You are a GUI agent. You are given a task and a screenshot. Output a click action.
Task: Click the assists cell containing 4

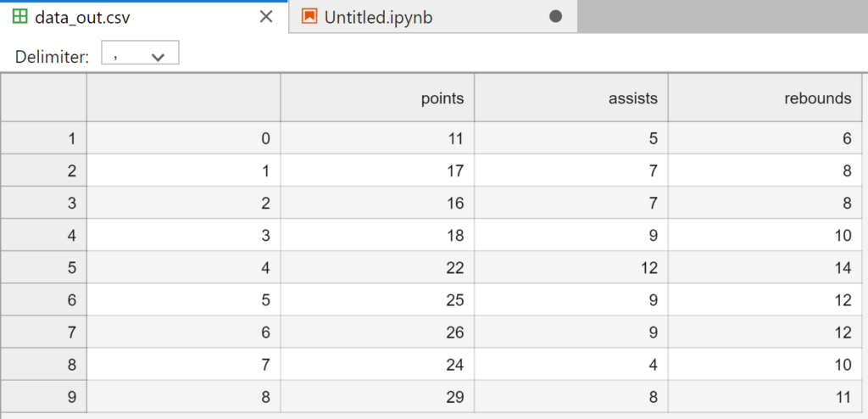point(571,364)
